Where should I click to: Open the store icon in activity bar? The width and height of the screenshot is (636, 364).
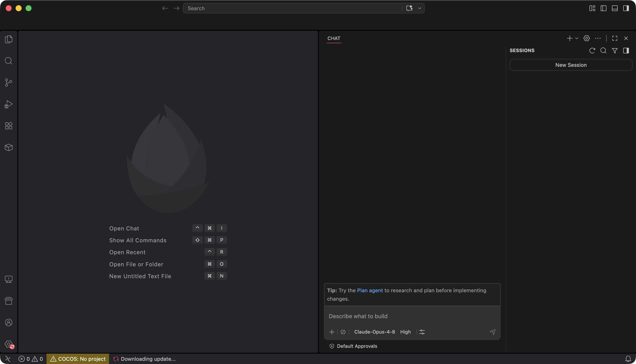(8, 301)
